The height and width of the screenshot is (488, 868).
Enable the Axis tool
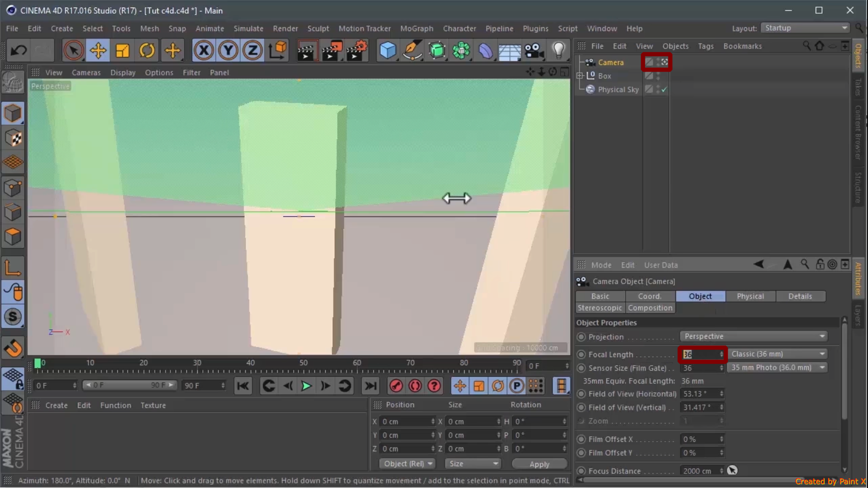click(x=13, y=268)
